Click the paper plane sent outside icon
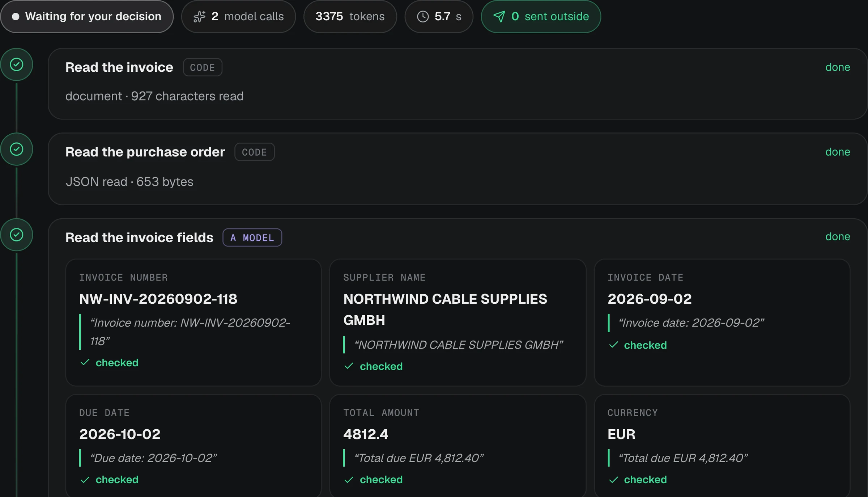Image resolution: width=868 pixels, height=497 pixels. (499, 17)
